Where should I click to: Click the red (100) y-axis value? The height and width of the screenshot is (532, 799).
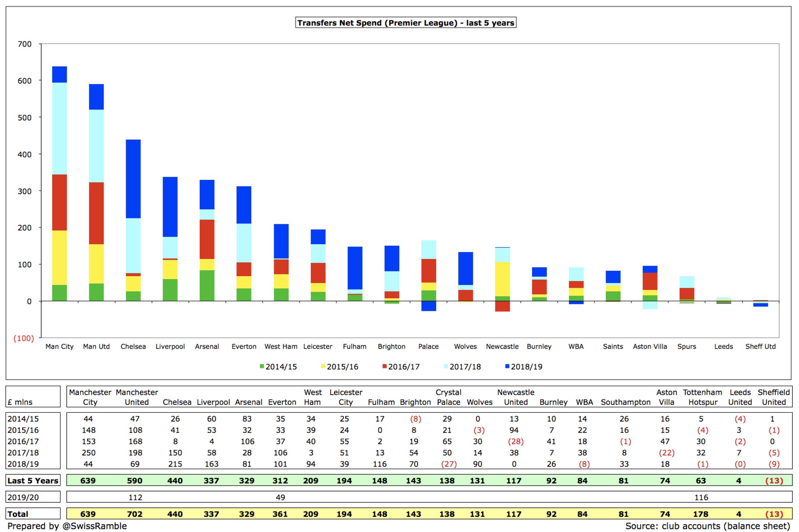tap(24, 338)
